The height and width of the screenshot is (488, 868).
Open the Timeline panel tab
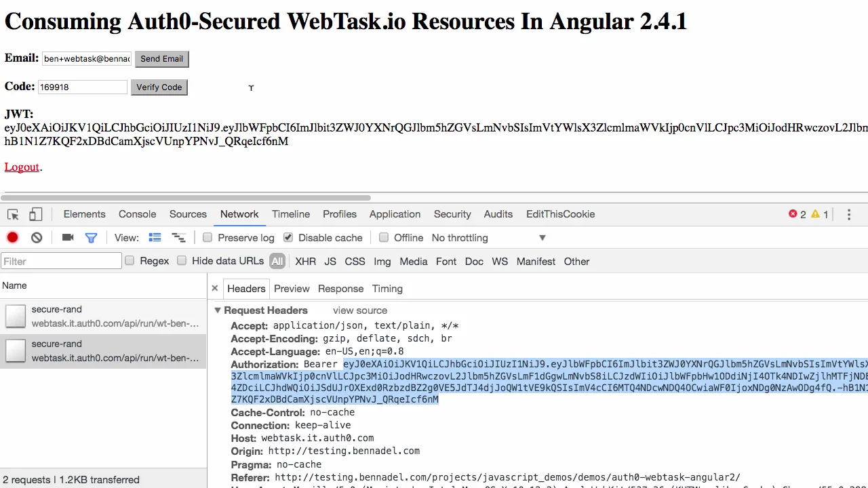click(x=291, y=214)
